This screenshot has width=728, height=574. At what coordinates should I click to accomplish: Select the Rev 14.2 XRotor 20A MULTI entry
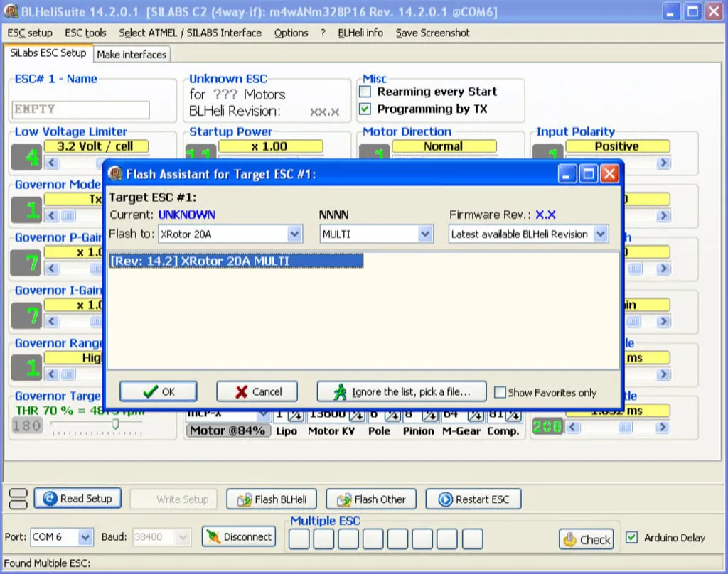pyautogui.click(x=235, y=261)
